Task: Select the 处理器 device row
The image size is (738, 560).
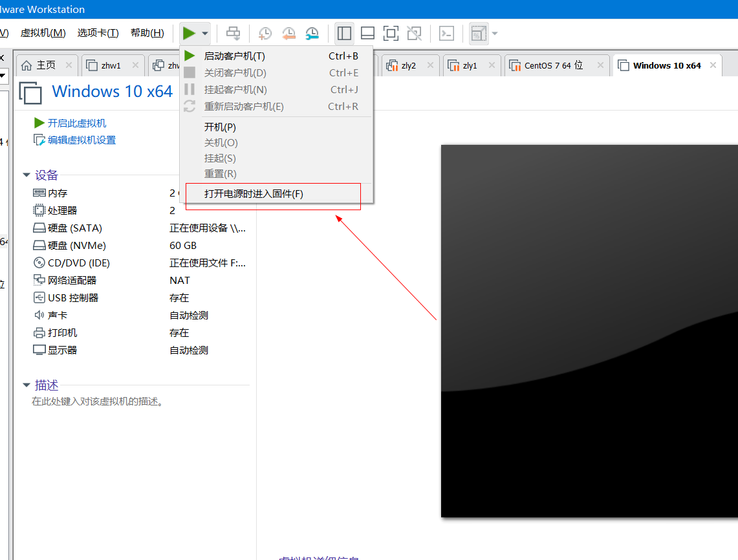Action: 141,210
